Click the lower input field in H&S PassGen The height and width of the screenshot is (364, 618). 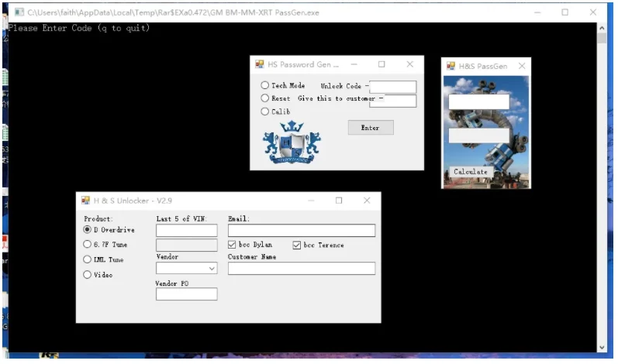[x=479, y=136]
